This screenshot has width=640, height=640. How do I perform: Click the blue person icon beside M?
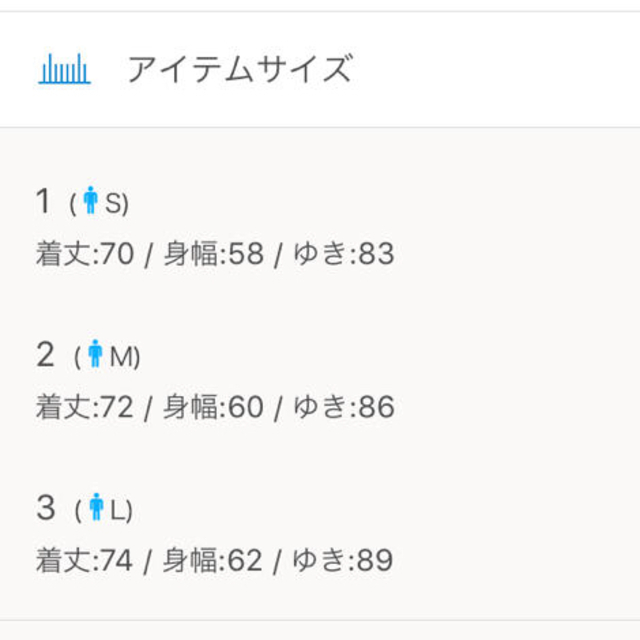coord(96,353)
